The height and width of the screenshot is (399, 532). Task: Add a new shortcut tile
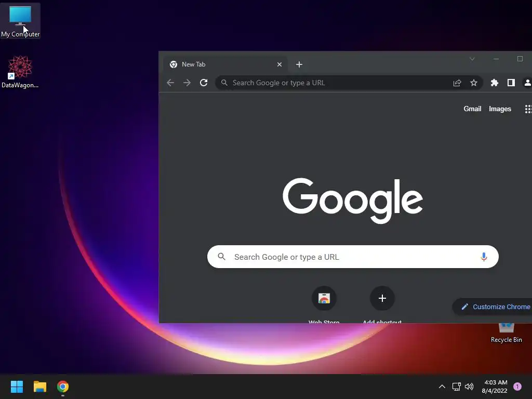pos(382,304)
